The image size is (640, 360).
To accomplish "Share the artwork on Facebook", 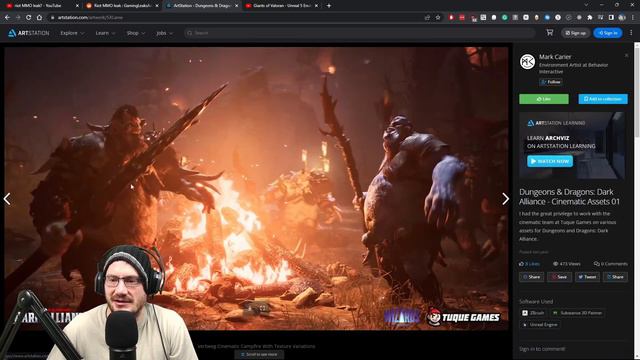I will (x=531, y=277).
